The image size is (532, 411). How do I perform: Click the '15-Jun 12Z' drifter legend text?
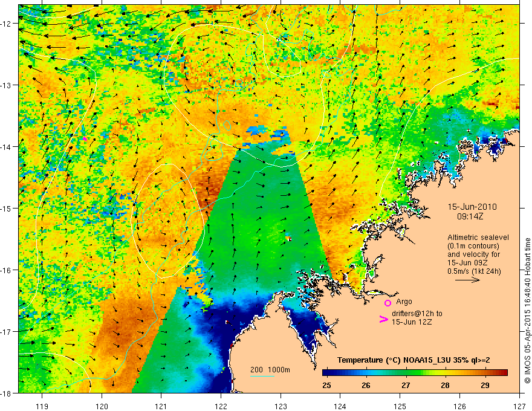412,322
